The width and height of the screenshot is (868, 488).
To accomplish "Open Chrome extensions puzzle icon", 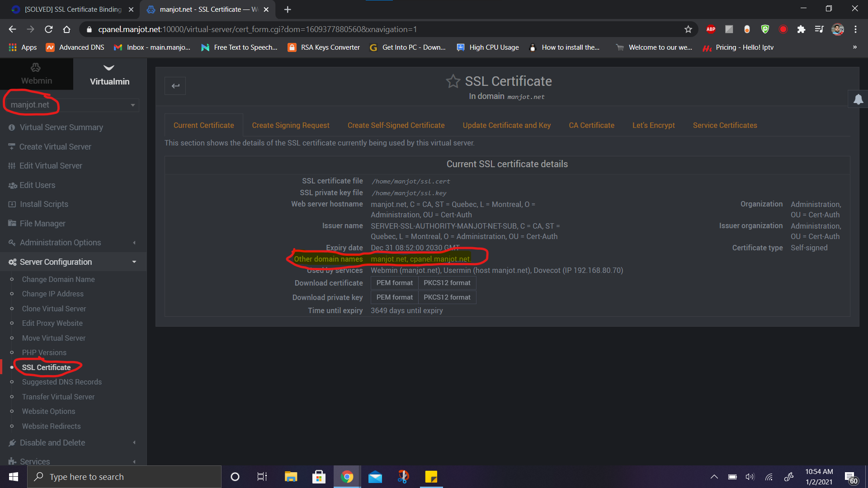I will coord(801,29).
